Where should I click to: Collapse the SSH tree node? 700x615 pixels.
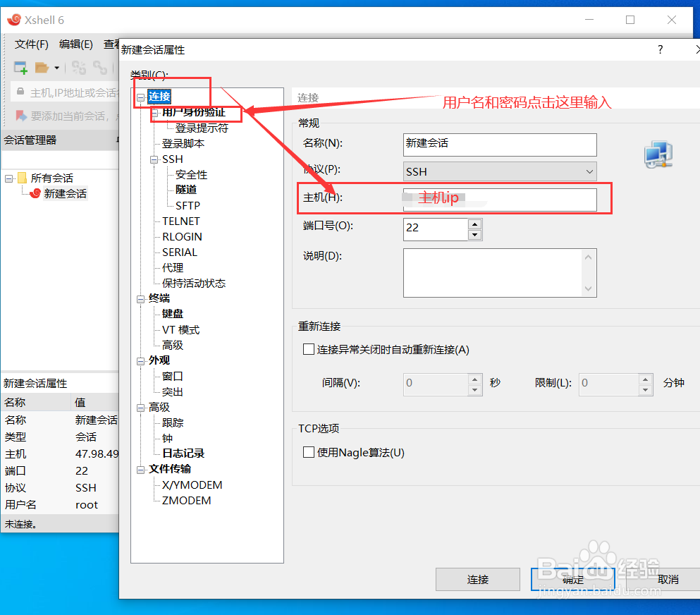(x=154, y=159)
